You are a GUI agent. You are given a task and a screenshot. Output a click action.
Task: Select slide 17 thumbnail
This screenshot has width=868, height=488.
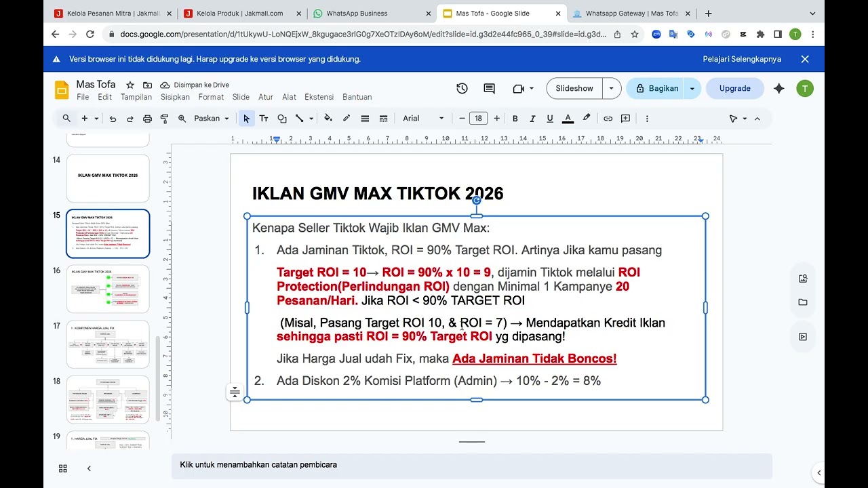[x=108, y=344]
